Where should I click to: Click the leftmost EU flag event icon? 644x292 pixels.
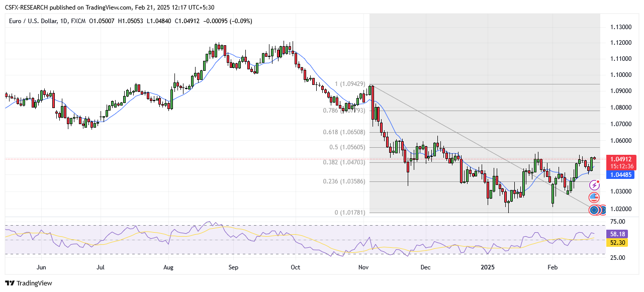[x=594, y=210]
